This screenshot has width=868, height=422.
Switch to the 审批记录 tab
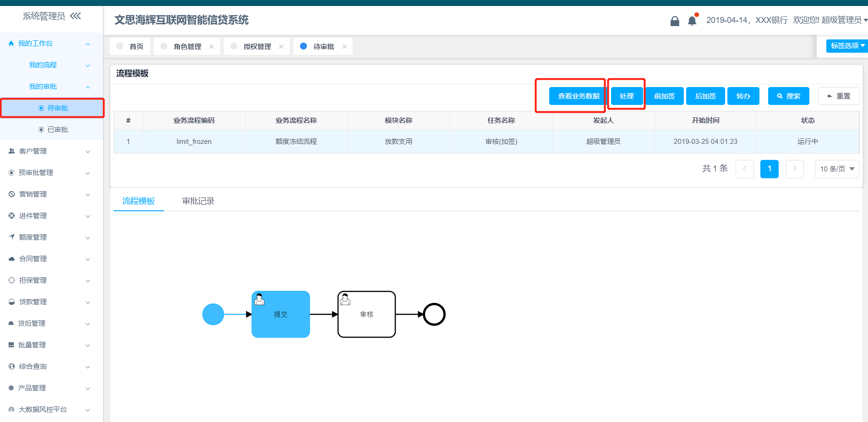(198, 201)
